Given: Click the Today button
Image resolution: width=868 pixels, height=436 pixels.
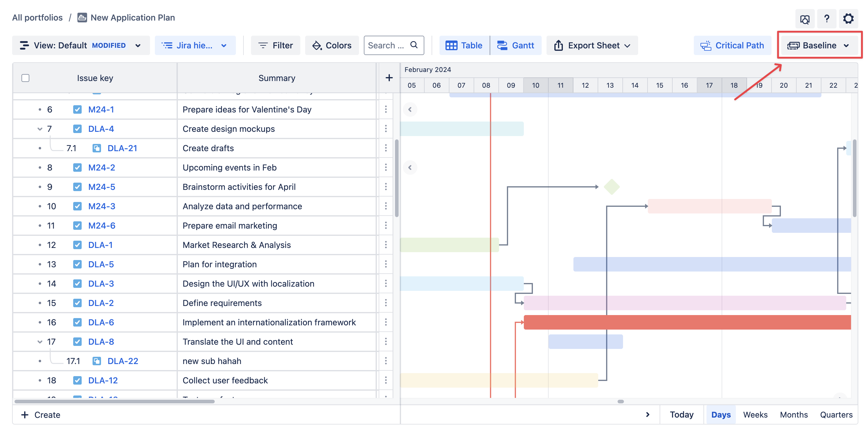Looking at the screenshot, I should 681,415.
